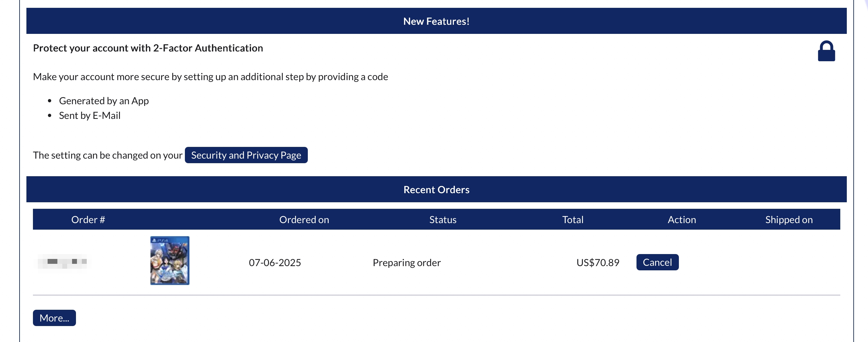The image size is (868, 342).
Task: Click the blurred order number
Action: (63, 262)
